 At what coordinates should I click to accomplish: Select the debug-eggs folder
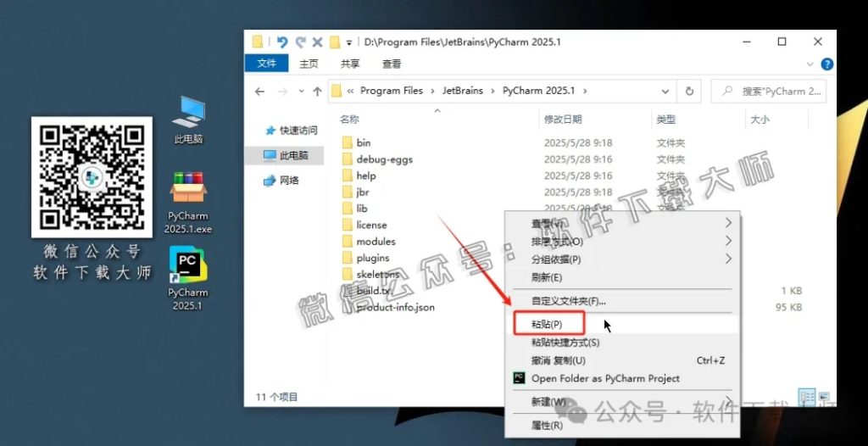377,159
